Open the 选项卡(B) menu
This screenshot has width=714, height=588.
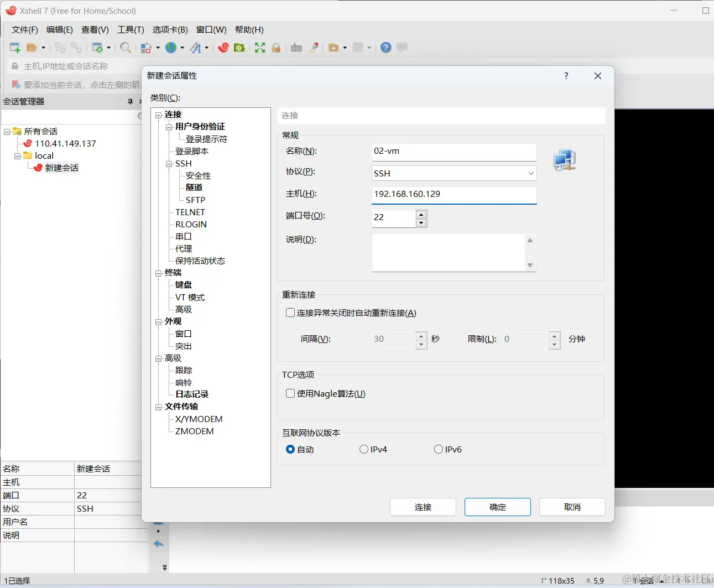coord(170,30)
